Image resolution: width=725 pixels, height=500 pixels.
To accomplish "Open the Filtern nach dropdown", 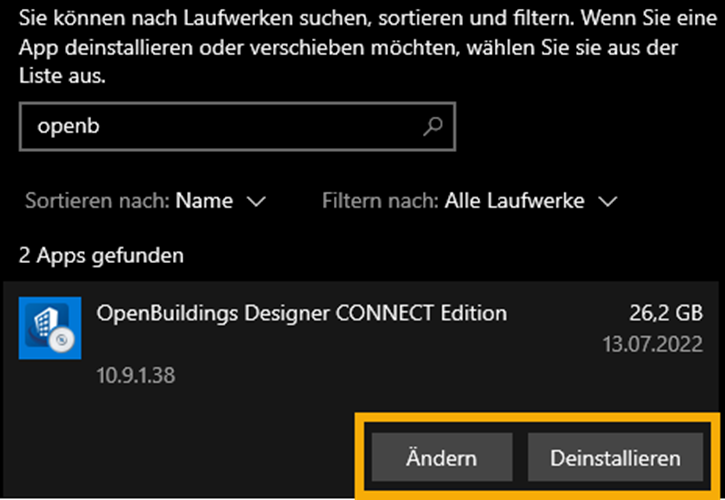I will pos(470,201).
